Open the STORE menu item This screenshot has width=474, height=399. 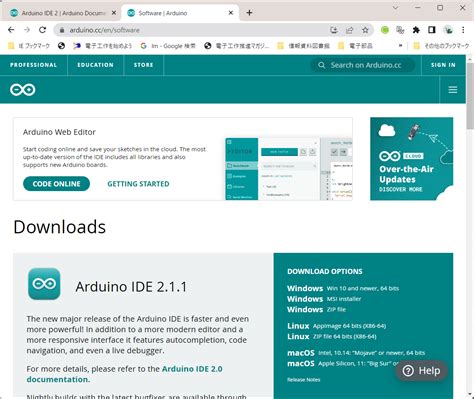(x=143, y=65)
